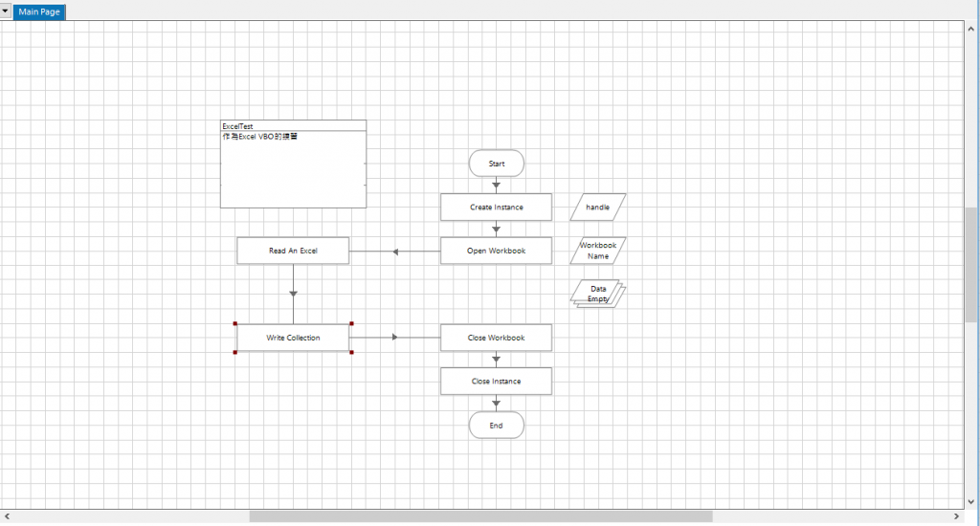Select the Open Workbook action stage
This screenshot has height=526, width=980.
pos(497,251)
